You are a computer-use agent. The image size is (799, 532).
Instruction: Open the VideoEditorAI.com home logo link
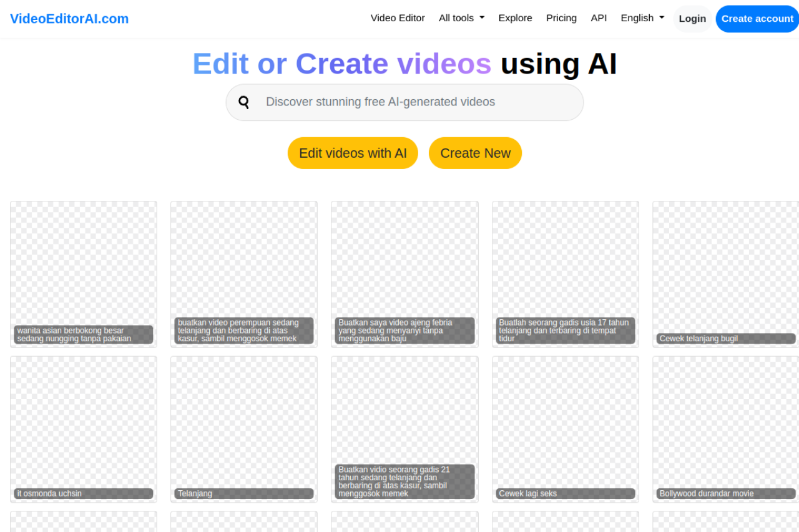69,19
